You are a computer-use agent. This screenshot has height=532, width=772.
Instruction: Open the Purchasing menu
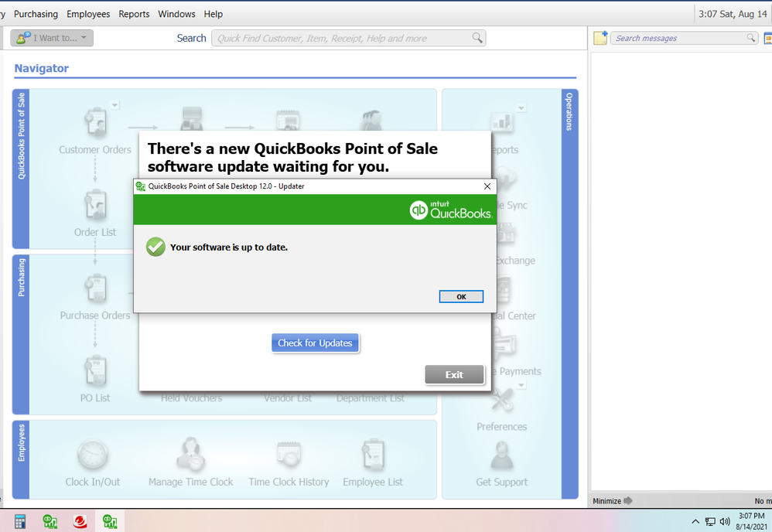(x=36, y=14)
